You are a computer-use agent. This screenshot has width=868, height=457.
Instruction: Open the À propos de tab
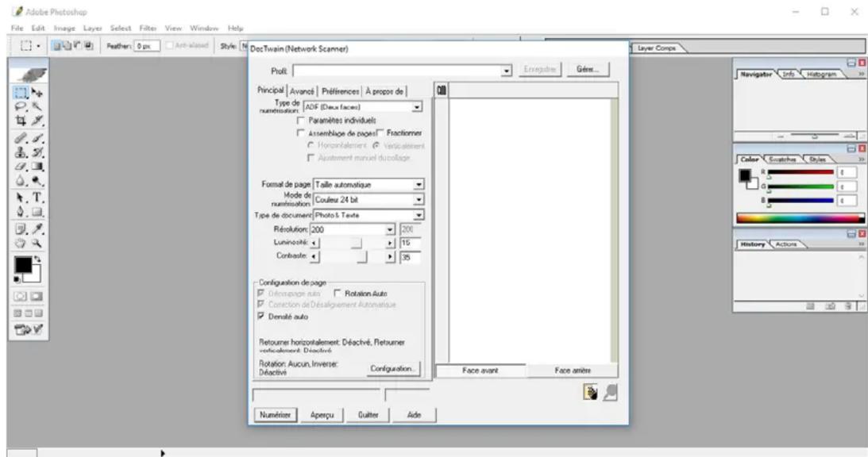pyautogui.click(x=384, y=91)
